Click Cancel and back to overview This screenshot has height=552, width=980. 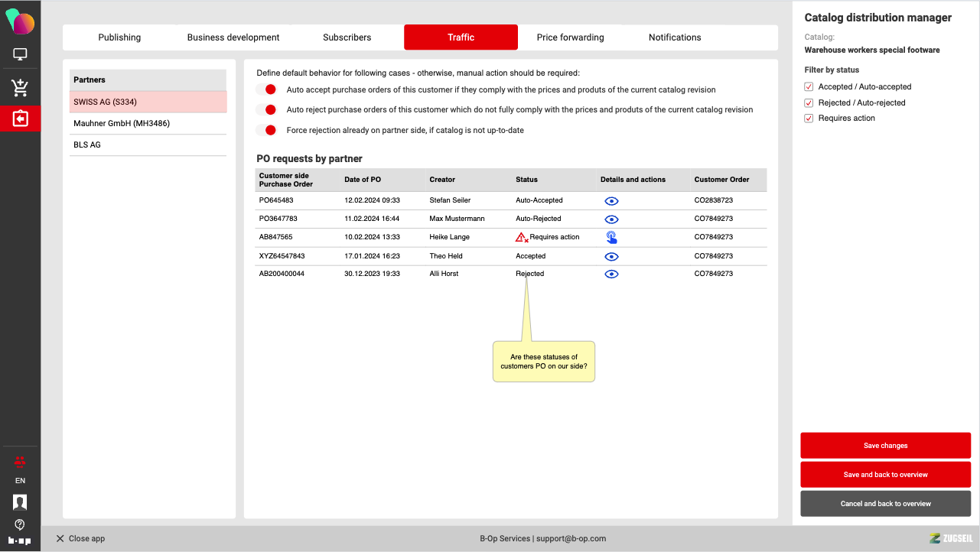pyautogui.click(x=885, y=504)
